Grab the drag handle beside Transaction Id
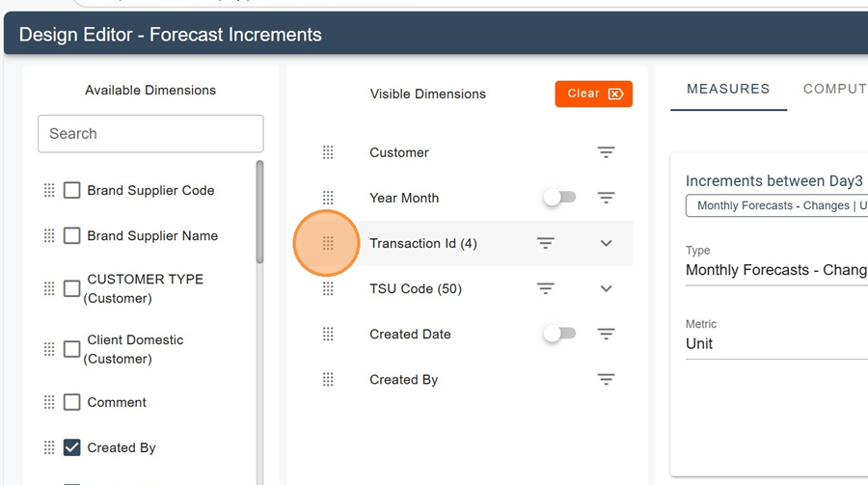 pos(328,243)
